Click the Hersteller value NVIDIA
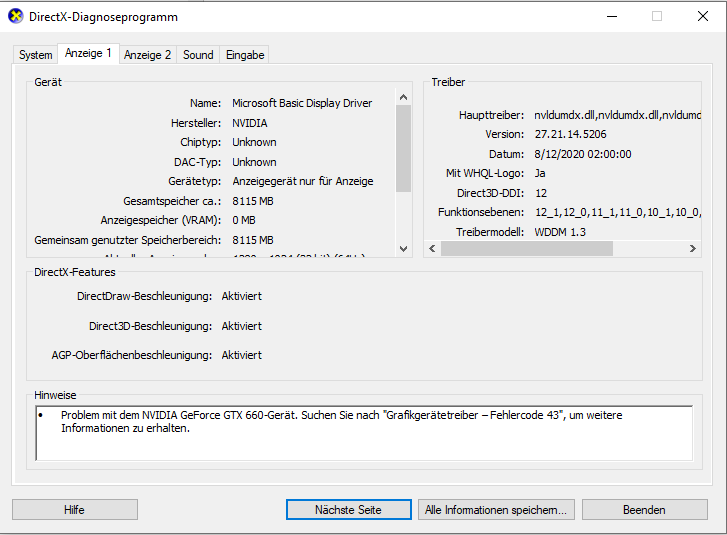 tap(250, 123)
